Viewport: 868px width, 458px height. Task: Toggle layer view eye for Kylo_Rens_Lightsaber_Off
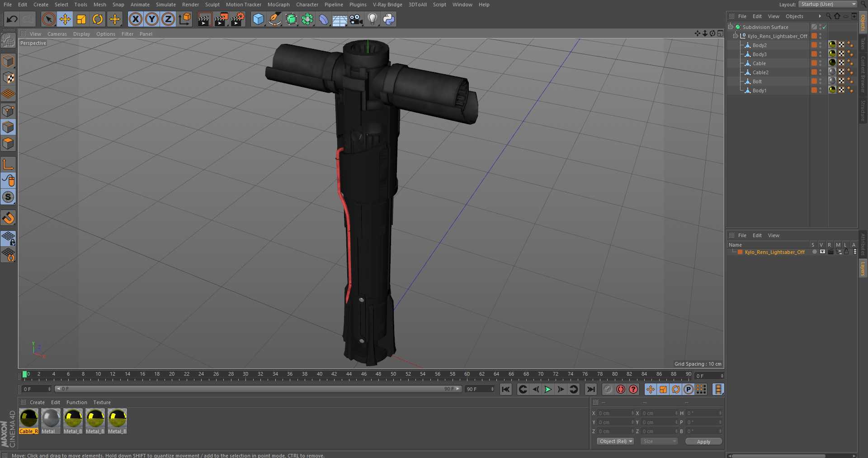(x=822, y=252)
